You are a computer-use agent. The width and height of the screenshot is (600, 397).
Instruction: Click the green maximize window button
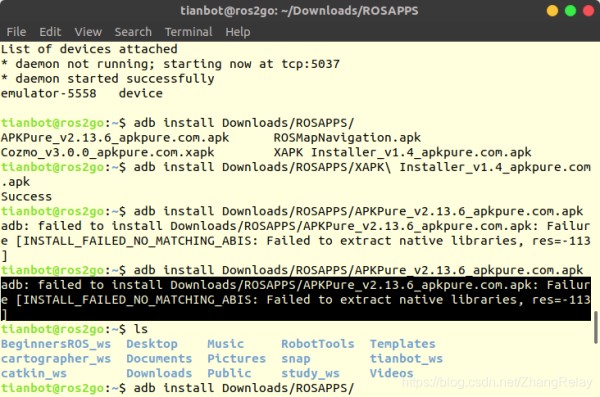pyautogui.click(x=570, y=11)
